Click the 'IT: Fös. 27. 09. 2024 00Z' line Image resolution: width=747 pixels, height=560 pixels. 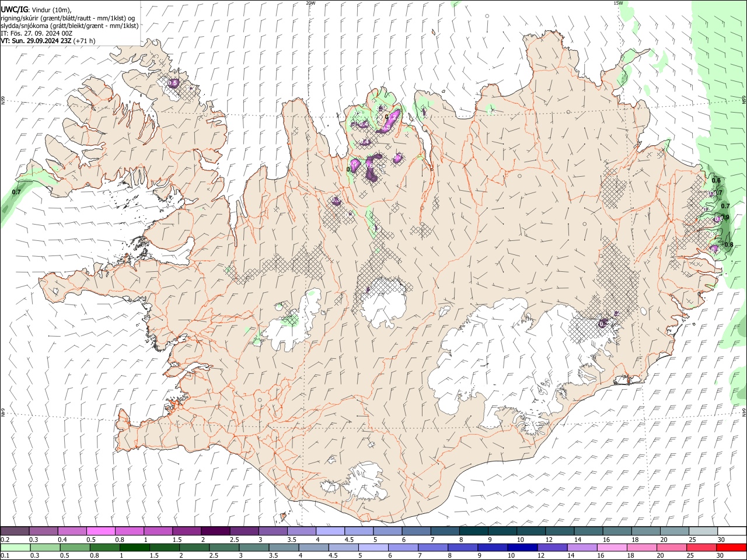(x=36, y=33)
